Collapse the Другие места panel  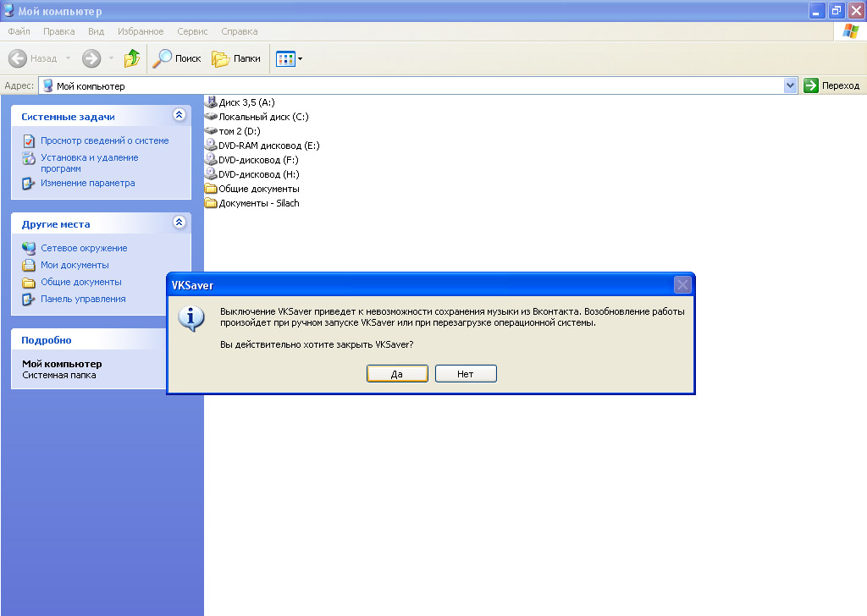point(179,222)
